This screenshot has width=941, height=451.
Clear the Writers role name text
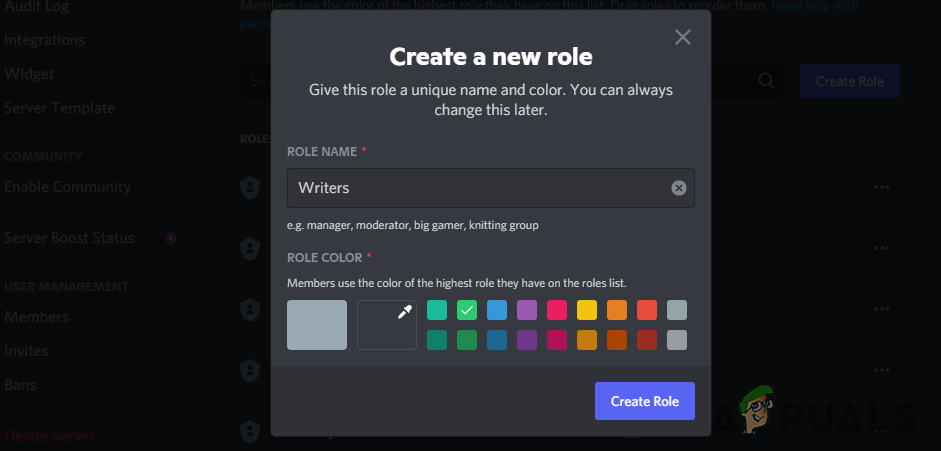click(x=678, y=188)
